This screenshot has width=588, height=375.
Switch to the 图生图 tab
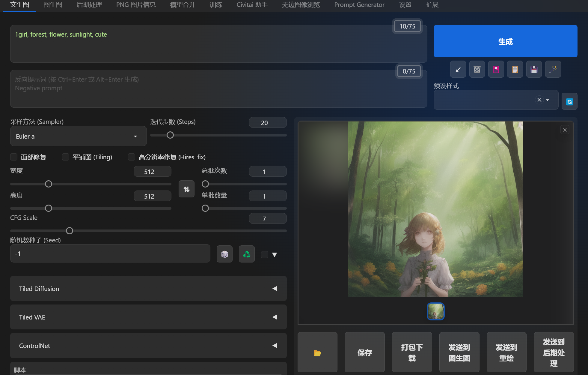click(x=53, y=5)
